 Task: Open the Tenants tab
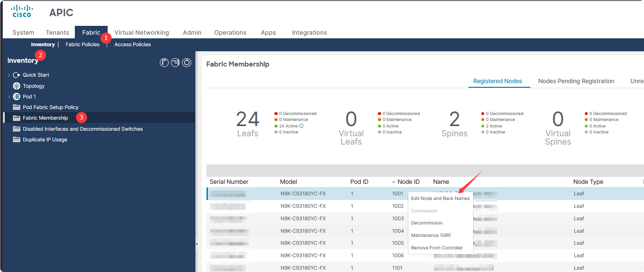(57, 32)
